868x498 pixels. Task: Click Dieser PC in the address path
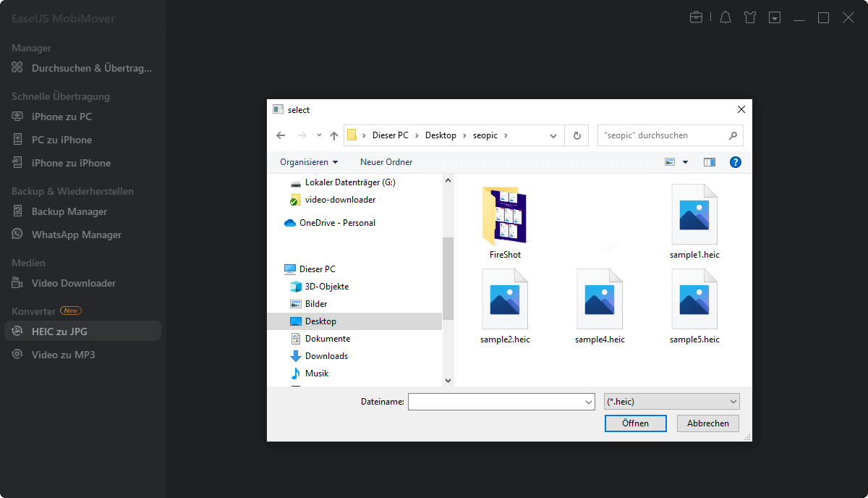[x=391, y=135]
